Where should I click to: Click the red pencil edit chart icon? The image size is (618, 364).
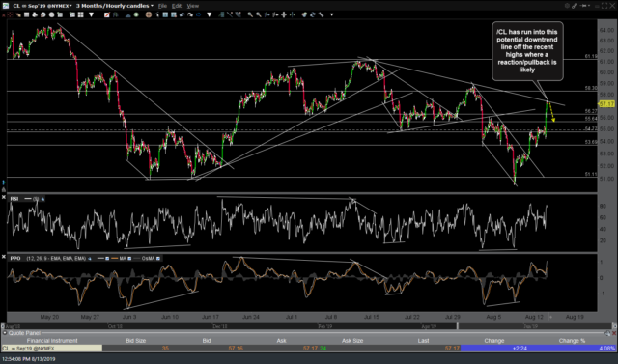[x=107, y=15]
